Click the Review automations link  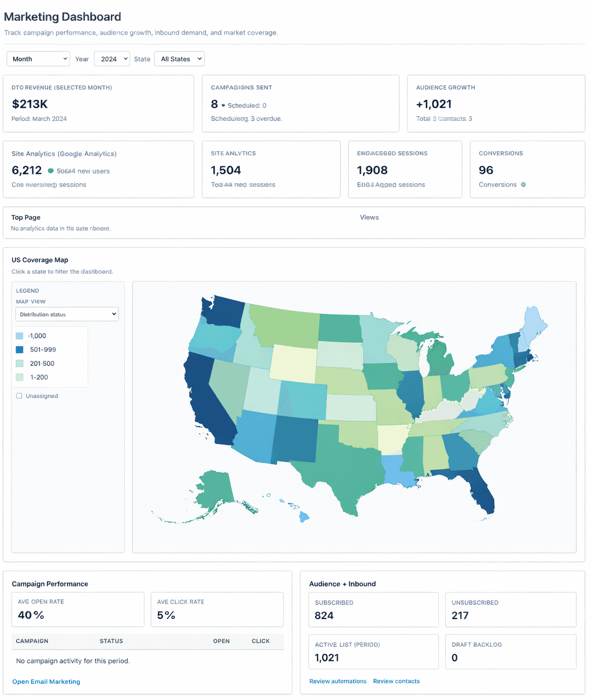pos(338,681)
